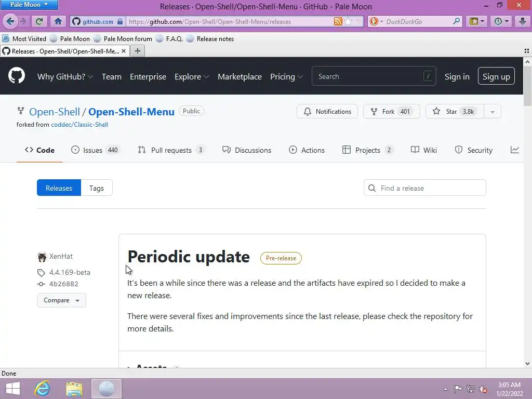Open the search engine selector dropdown
532x399 pixels.
pyautogui.click(x=381, y=21)
